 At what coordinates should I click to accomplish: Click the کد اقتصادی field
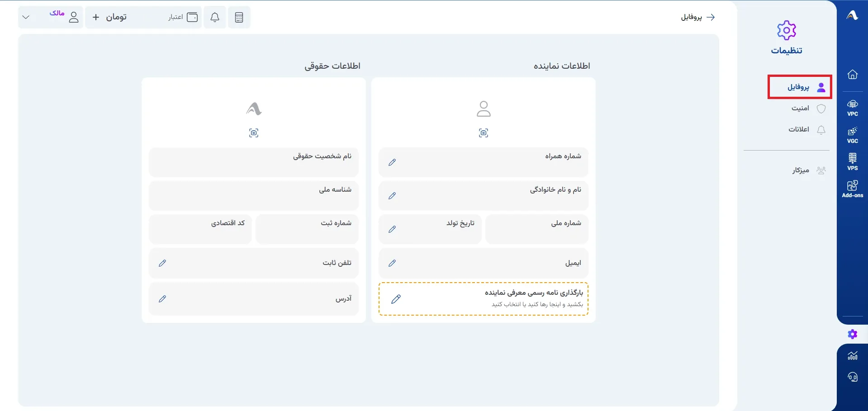tap(200, 229)
